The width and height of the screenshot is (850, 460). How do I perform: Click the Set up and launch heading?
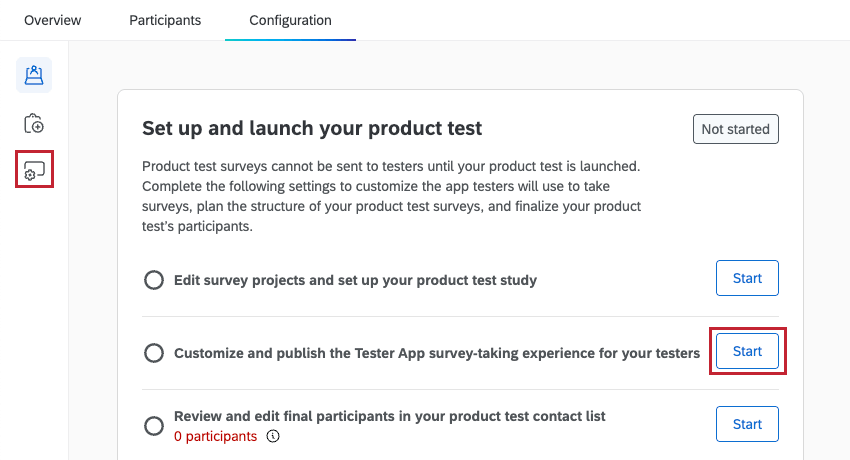point(312,128)
